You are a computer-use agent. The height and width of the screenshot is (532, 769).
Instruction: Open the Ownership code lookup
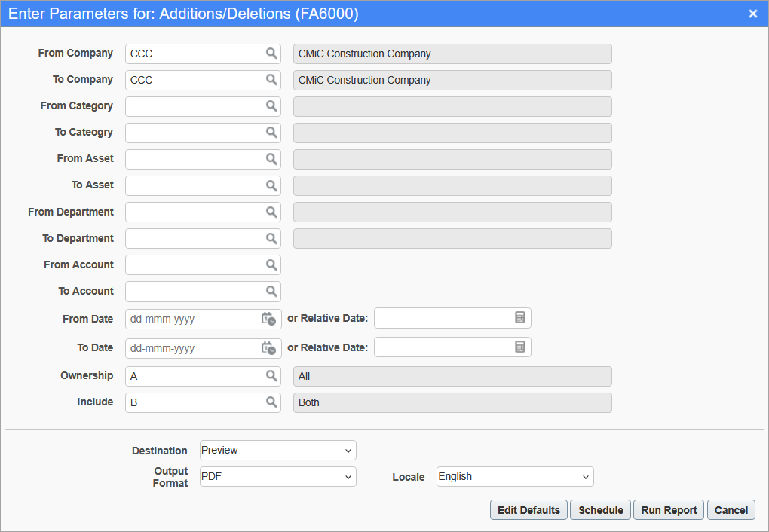pyautogui.click(x=271, y=376)
